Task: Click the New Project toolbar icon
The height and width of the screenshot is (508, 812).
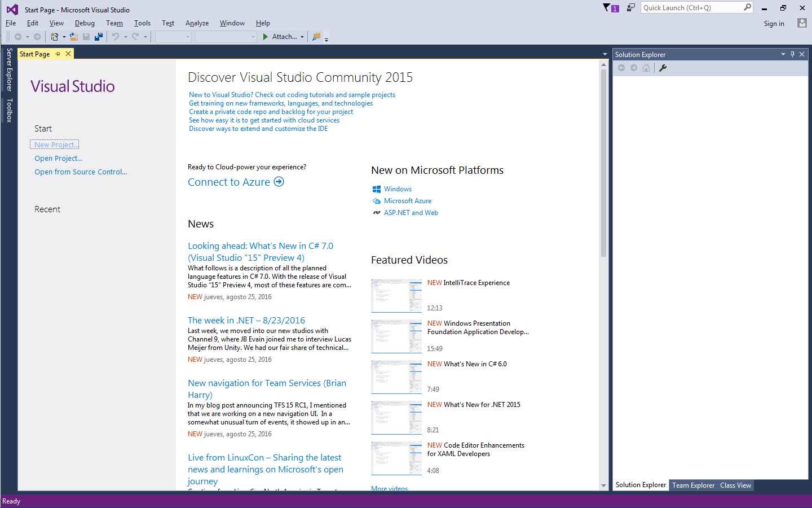Action: click(x=54, y=37)
